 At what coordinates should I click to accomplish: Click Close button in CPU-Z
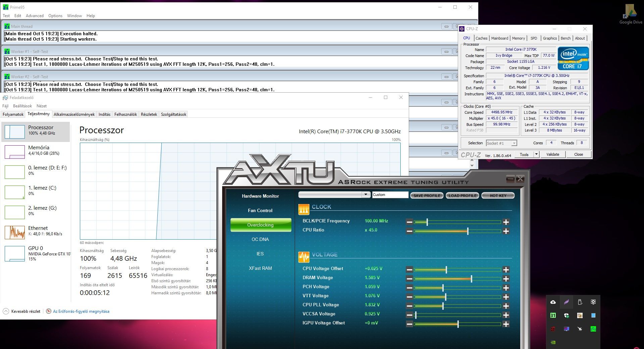(x=579, y=154)
